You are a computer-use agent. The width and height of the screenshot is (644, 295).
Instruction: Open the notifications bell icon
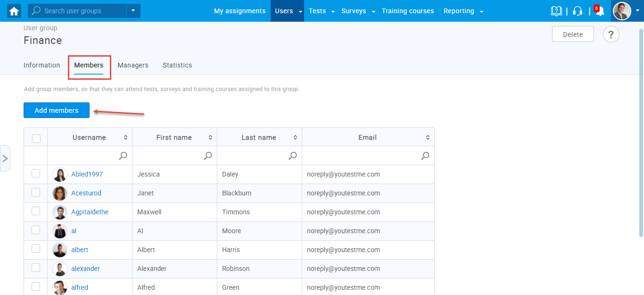click(x=600, y=11)
